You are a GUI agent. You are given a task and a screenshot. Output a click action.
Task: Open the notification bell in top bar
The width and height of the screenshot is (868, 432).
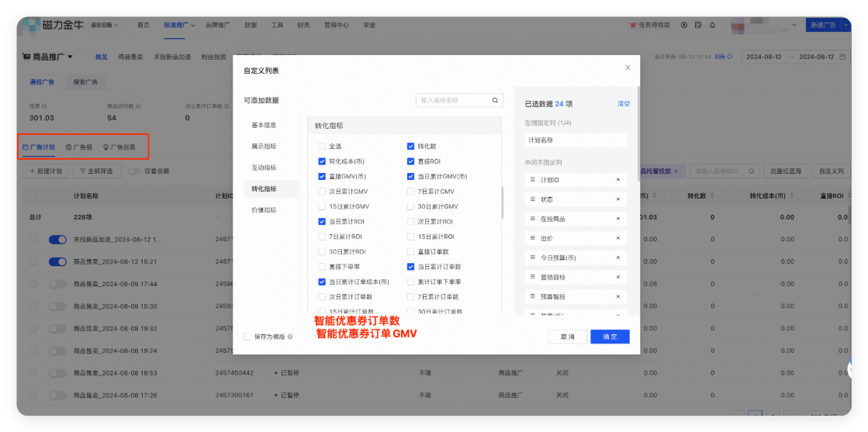click(x=712, y=25)
